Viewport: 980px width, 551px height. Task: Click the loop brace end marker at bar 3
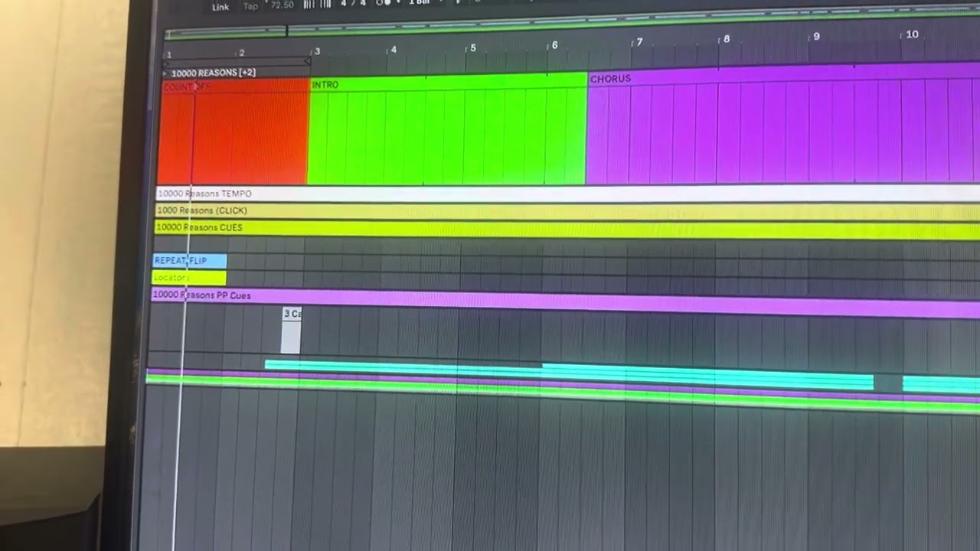(308, 61)
